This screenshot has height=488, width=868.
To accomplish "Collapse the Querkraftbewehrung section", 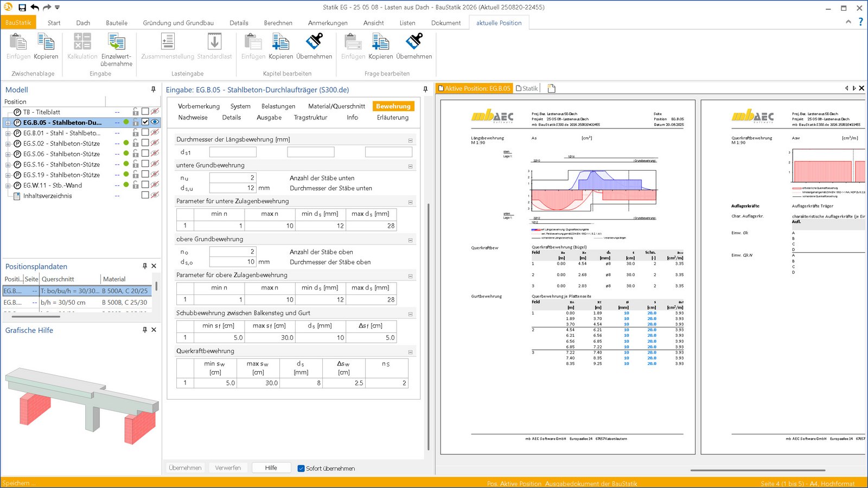I will (410, 352).
